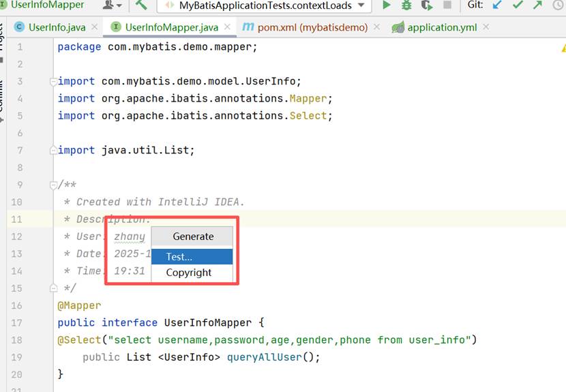Screen dimensions: 566x392
Task: Toggle the fold marker at line 7
Action: (53, 150)
